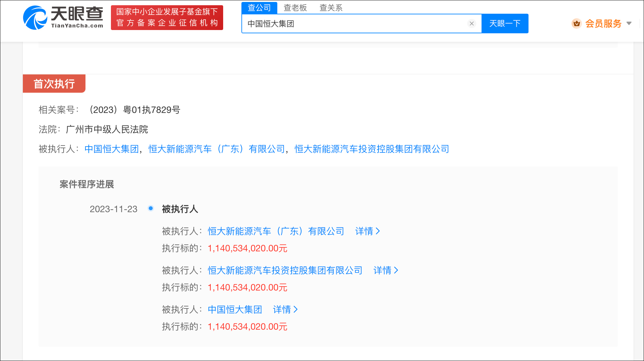View 详情 for 恒大新能源汽车（广东）有限公司
The width and height of the screenshot is (644, 361).
click(x=367, y=231)
